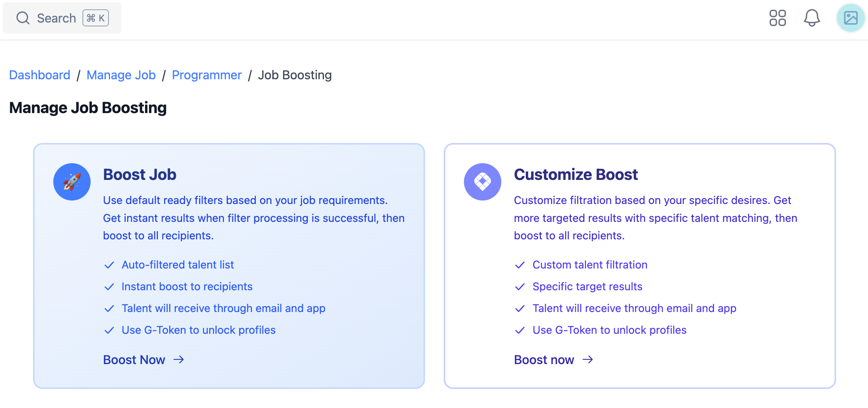The image size is (868, 408).
Task: Focus the Search input field
Action: point(56,18)
